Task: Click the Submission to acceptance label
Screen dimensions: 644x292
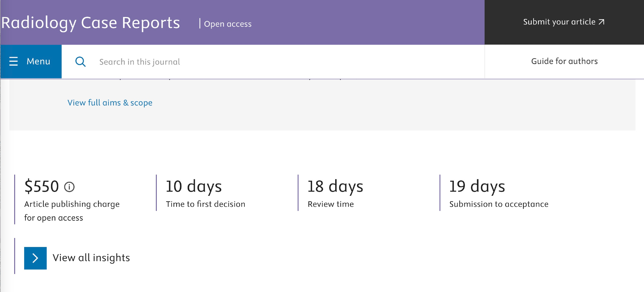Action: coord(499,204)
